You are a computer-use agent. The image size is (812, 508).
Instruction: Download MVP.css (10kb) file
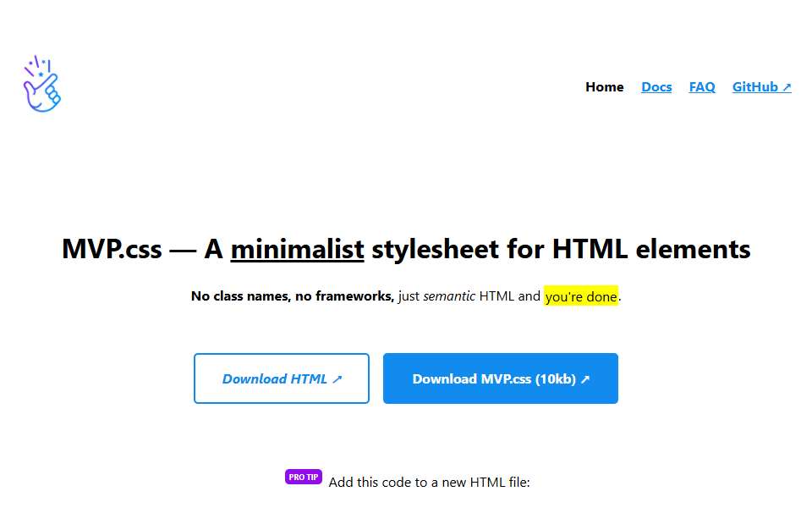[x=500, y=378]
